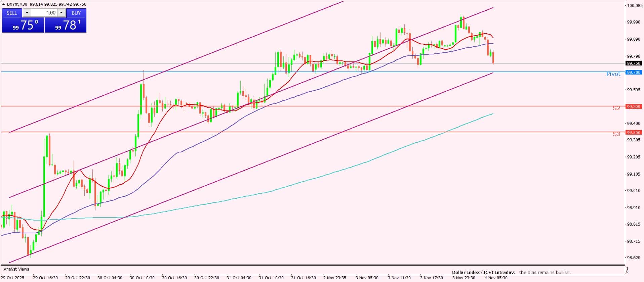Decrease lot volume with down arrow
Viewport: 644px width, 282px height.
(x=27, y=13)
